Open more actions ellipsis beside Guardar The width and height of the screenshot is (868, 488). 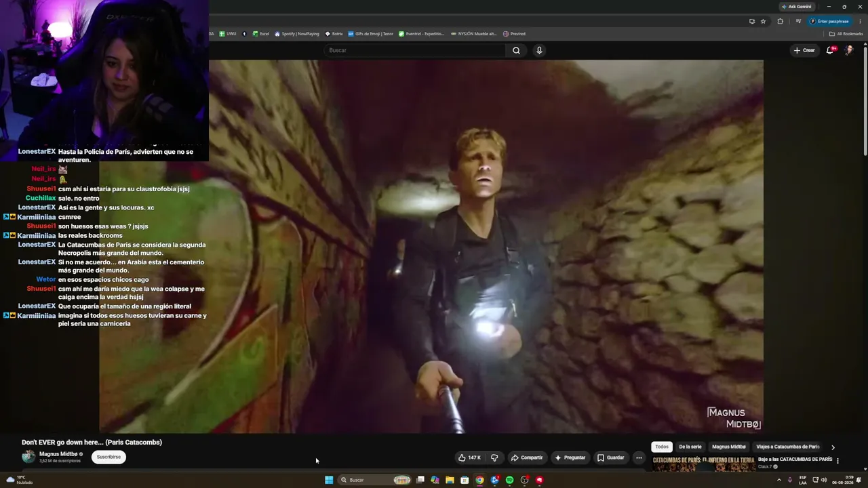(639, 457)
